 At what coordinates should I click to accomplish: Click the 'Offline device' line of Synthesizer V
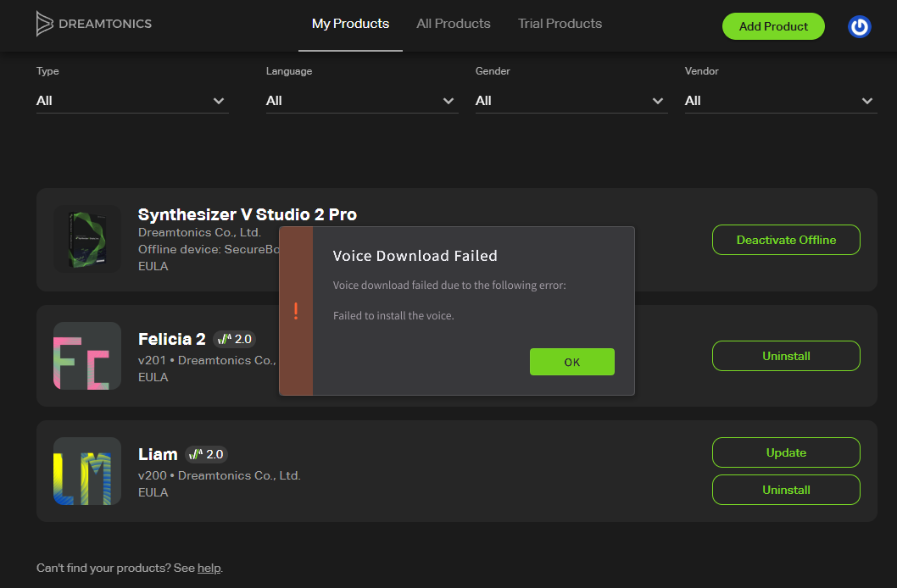(x=209, y=249)
